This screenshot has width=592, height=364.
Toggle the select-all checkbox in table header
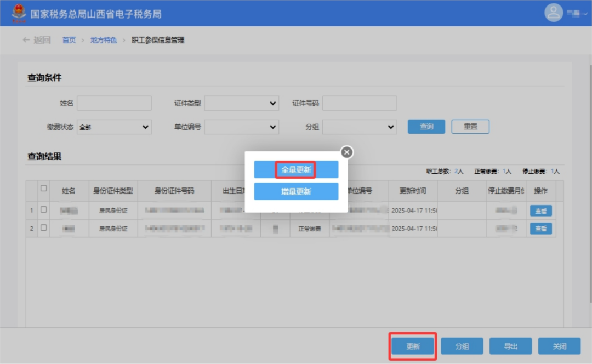pos(44,188)
